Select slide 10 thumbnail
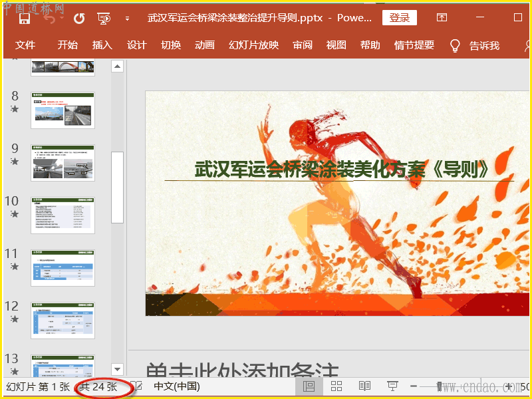Screen dimensions: 532x399 point(63,215)
